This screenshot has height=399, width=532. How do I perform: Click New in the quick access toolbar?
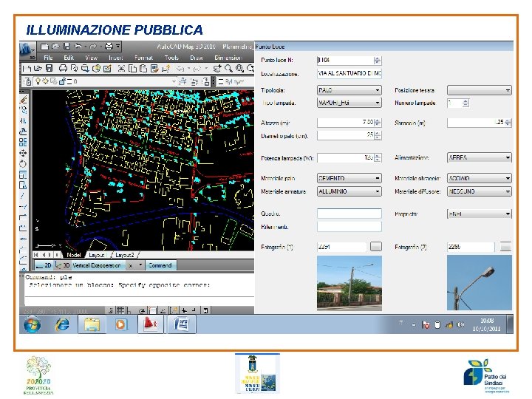pyautogui.click(x=44, y=47)
